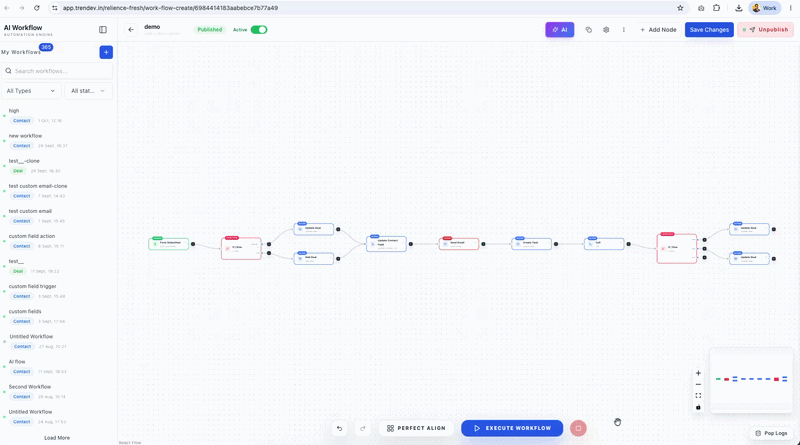Go back using the header arrow beside demo
This screenshot has width=800, height=445.
131,30
